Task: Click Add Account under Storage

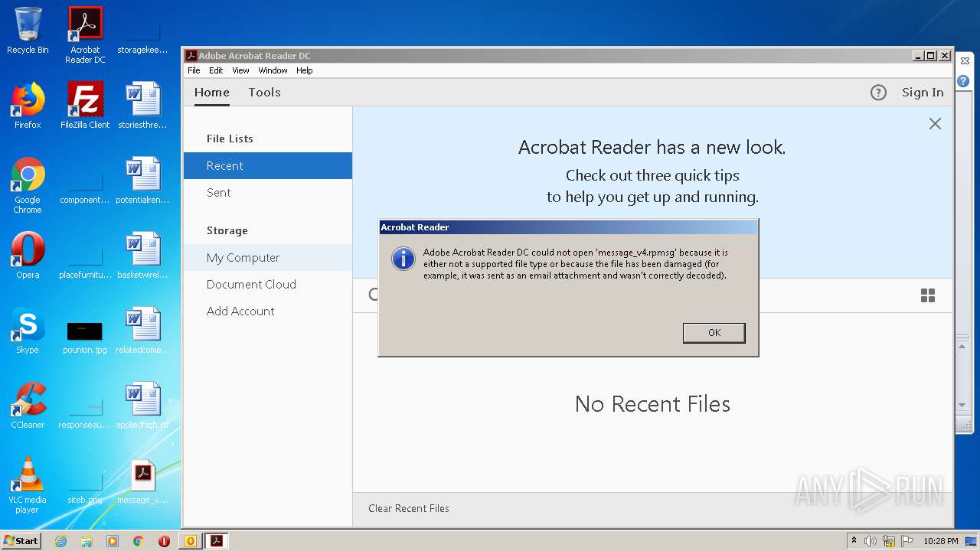Action: (x=268, y=311)
